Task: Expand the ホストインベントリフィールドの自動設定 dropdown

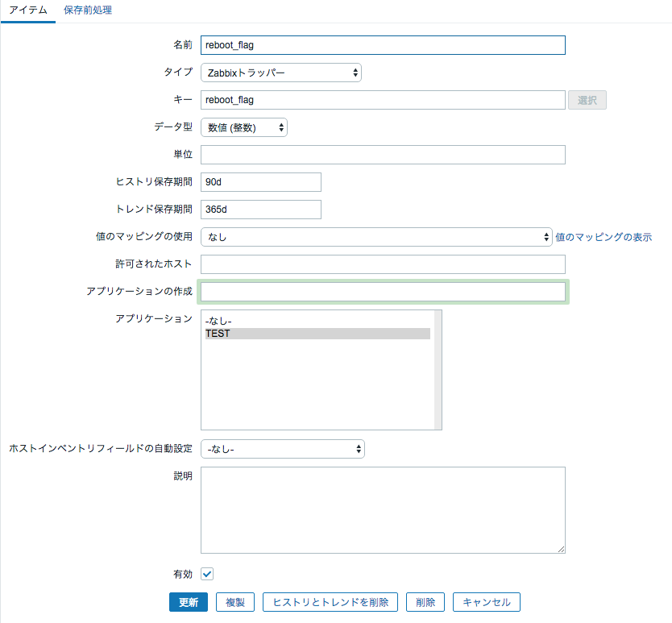Action: click(x=282, y=449)
